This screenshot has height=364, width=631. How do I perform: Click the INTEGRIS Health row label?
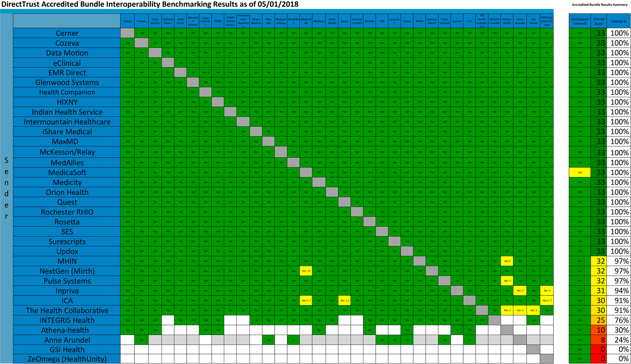(67, 320)
